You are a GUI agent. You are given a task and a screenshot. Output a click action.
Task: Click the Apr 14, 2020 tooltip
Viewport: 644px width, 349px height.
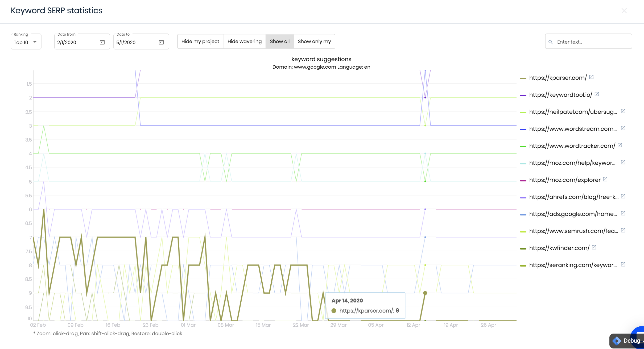pyautogui.click(x=365, y=306)
